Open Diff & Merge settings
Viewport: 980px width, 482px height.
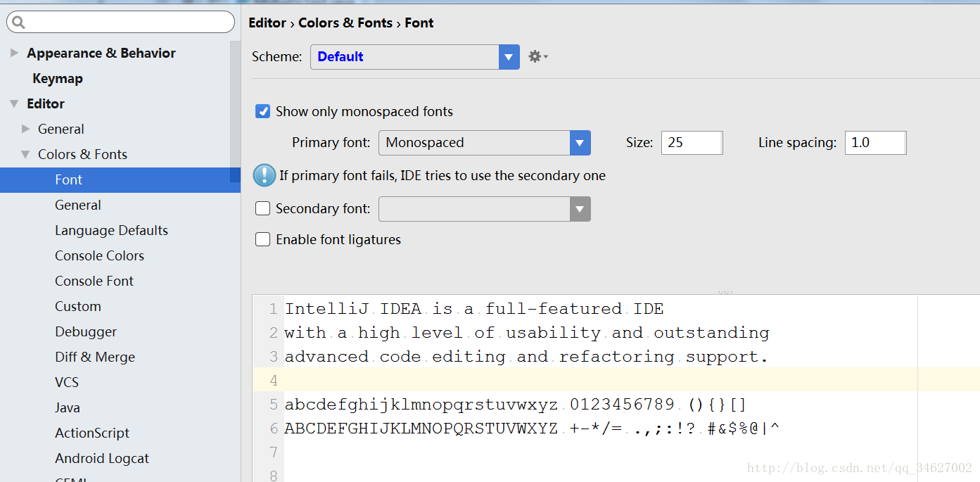(x=95, y=357)
